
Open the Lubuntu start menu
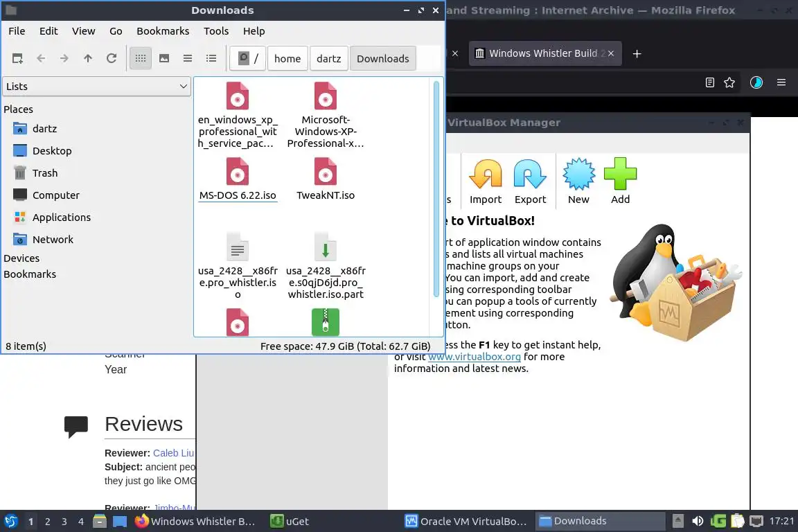[x=11, y=522]
